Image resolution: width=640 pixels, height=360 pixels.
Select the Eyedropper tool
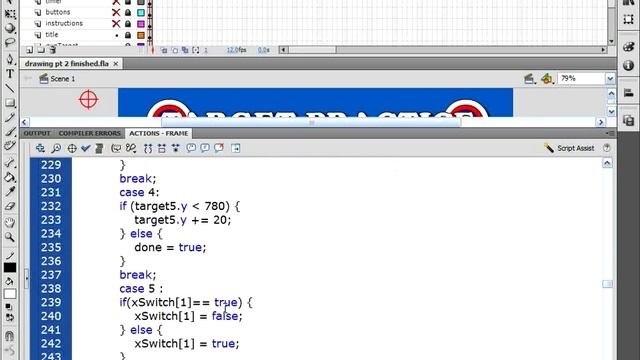point(10,191)
